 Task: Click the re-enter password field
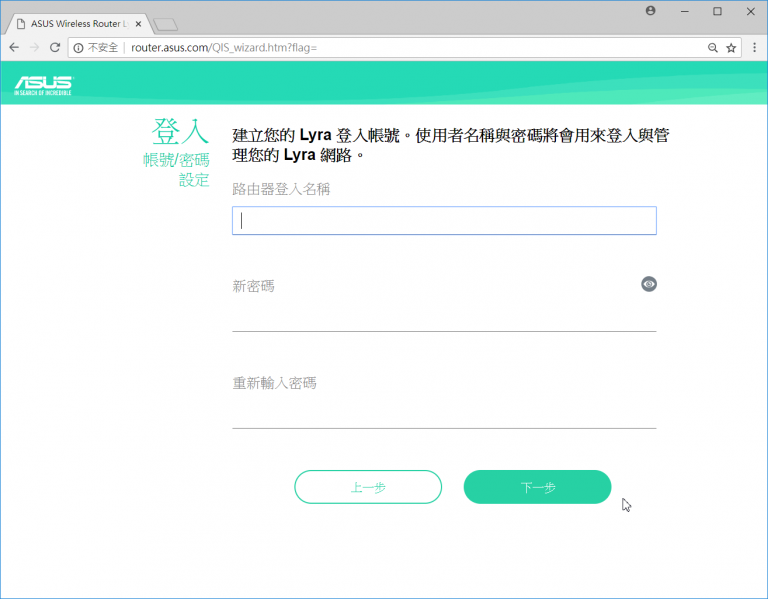444,414
